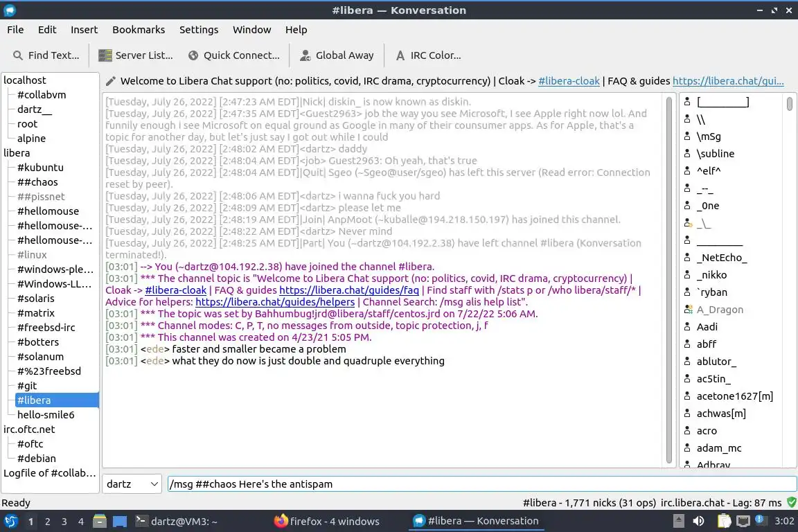Open the File menu
This screenshot has height=532, width=798.
[15, 30]
